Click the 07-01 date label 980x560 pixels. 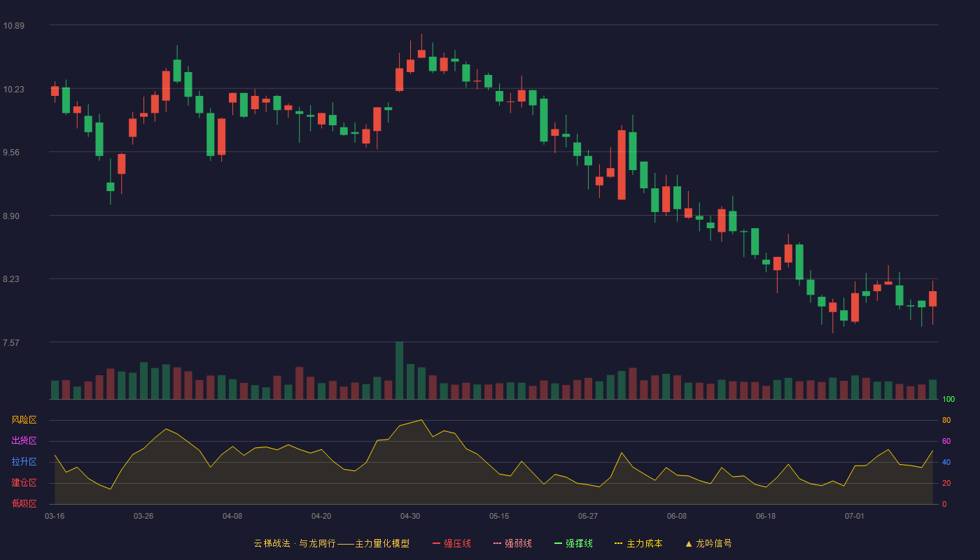pos(855,516)
